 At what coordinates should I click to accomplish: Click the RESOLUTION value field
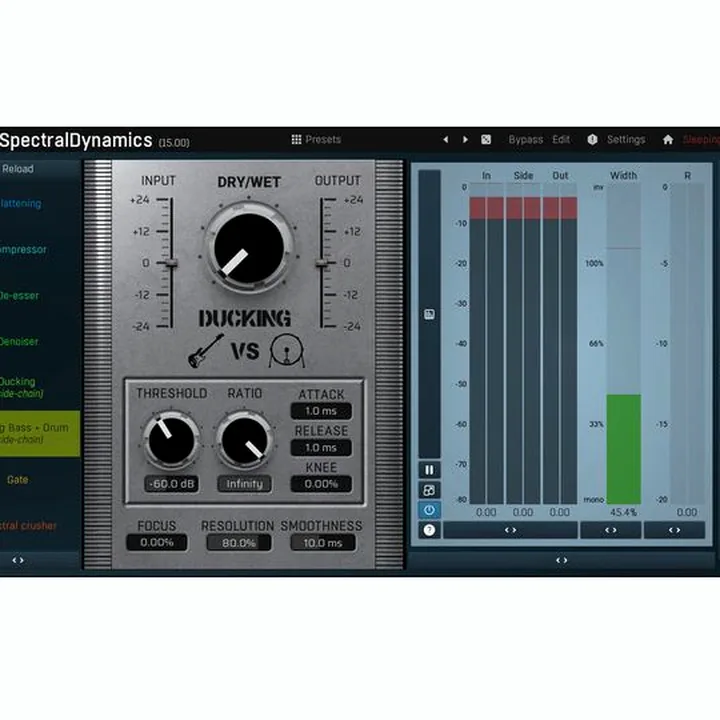pos(239,543)
